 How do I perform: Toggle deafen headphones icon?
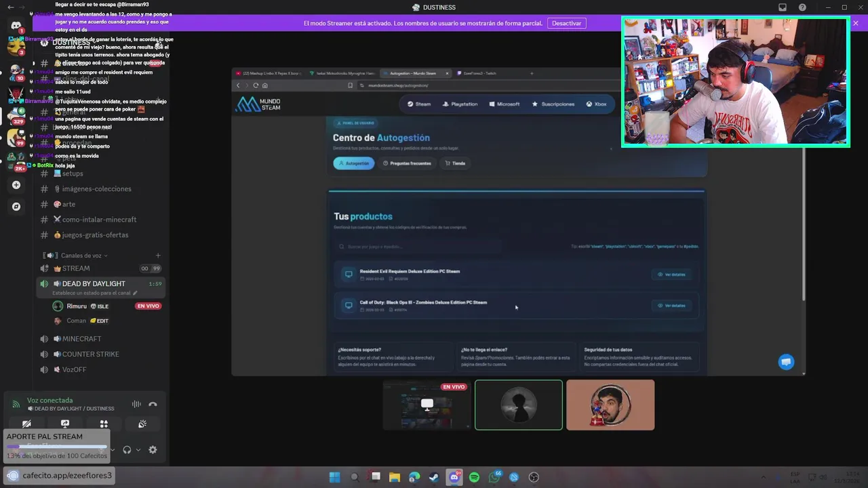tap(127, 449)
